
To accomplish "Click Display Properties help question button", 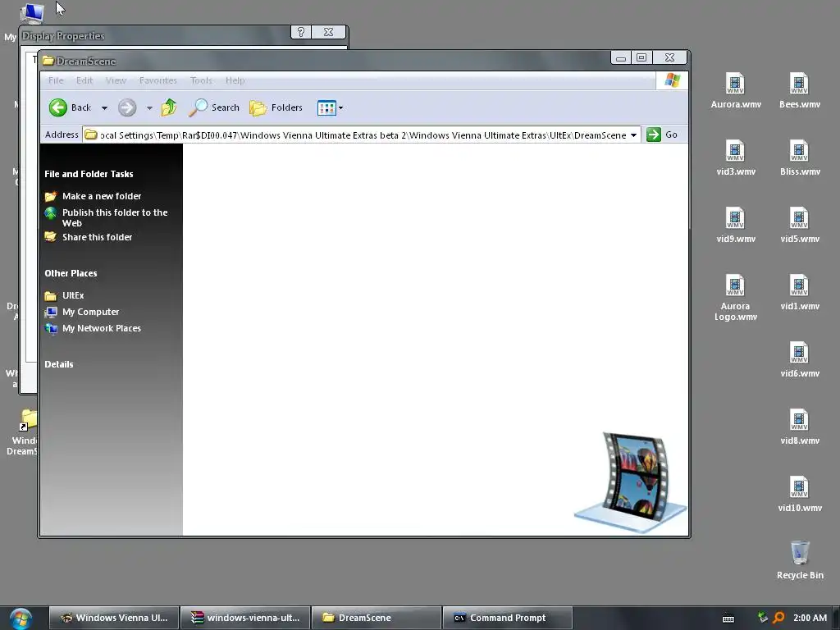I will (300, 32).
